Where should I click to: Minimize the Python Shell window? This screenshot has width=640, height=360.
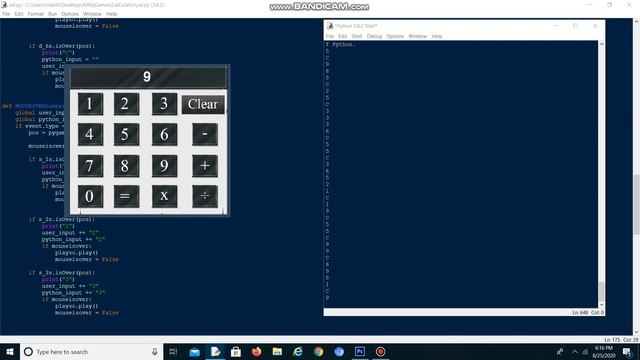556,26
